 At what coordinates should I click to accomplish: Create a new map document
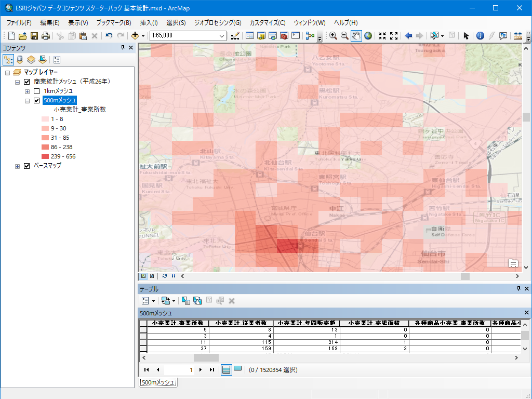point(11,36)
